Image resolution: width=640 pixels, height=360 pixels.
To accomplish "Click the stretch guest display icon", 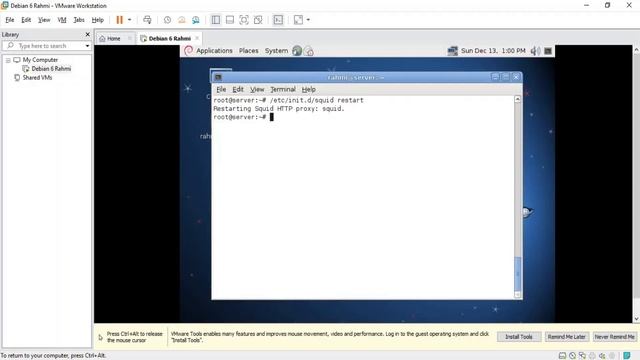I will [298, 20].
